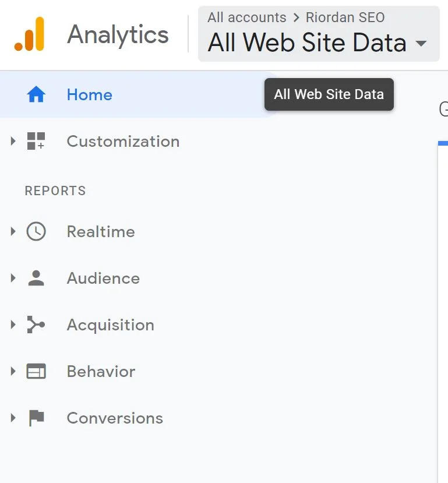Screen dimensions: 448x483
Task: Click Home in the navigation menu
Action: coord(89,94)
